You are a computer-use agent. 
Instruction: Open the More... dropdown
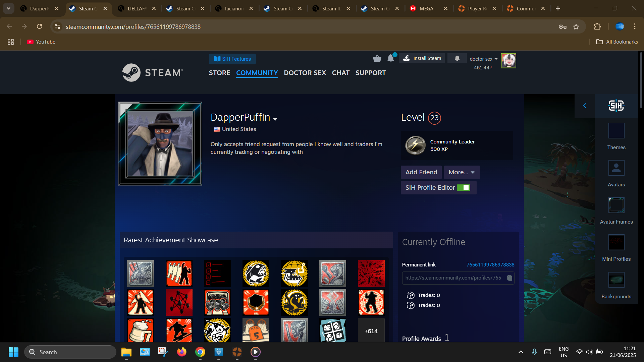click(x=462, y=172)
